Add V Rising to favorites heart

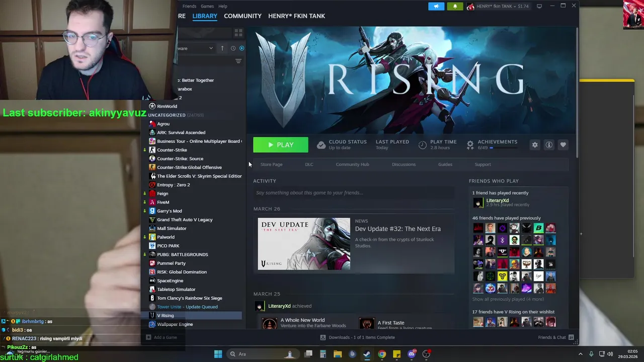tap(563, 145)
